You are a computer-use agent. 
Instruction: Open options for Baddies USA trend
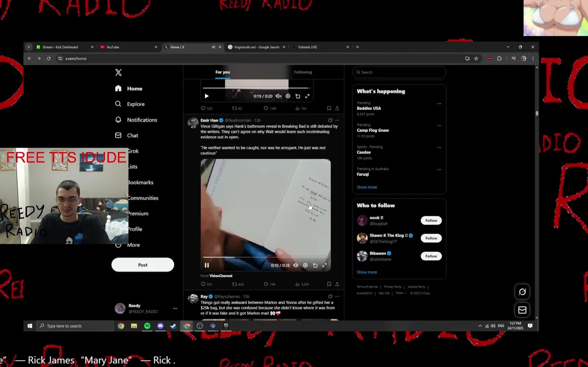coord(439,103)
